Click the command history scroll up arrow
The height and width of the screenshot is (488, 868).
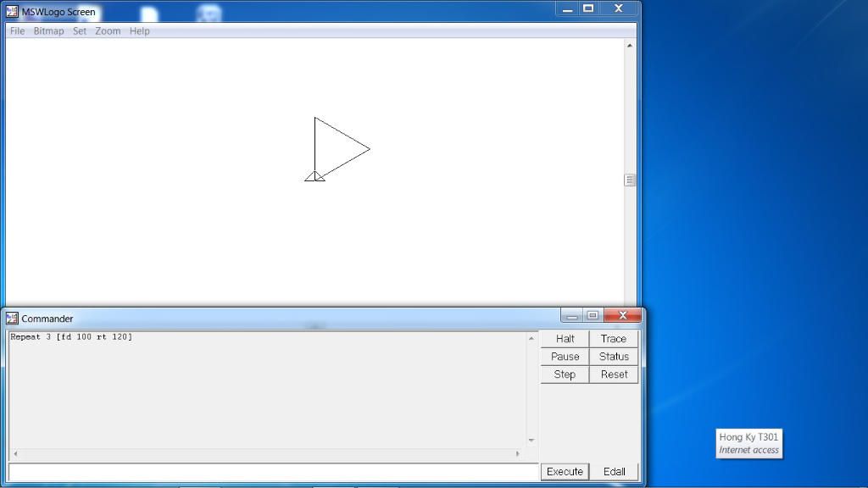pyautogui.click(x=531, y=338)
